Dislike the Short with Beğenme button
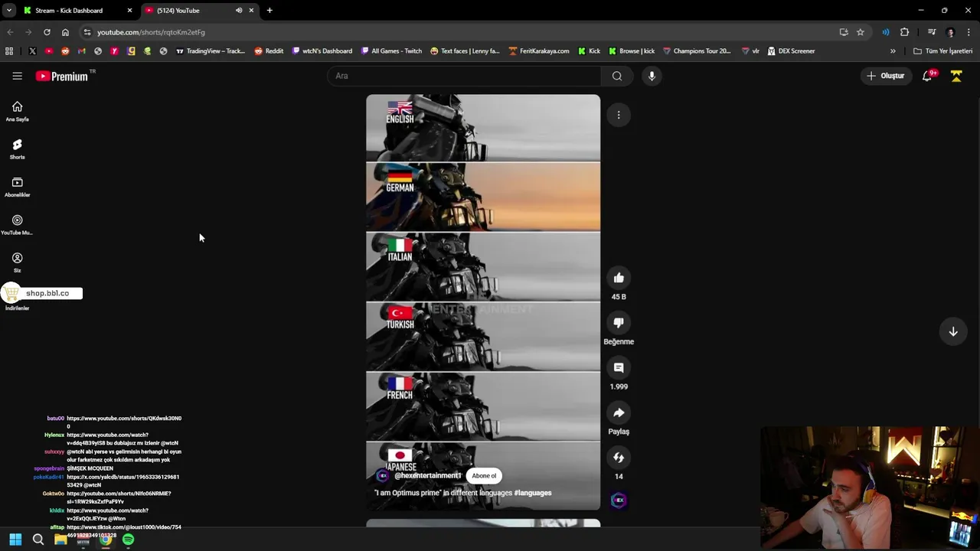The width and height of the screenshot is (980, 551). (619, 323)
